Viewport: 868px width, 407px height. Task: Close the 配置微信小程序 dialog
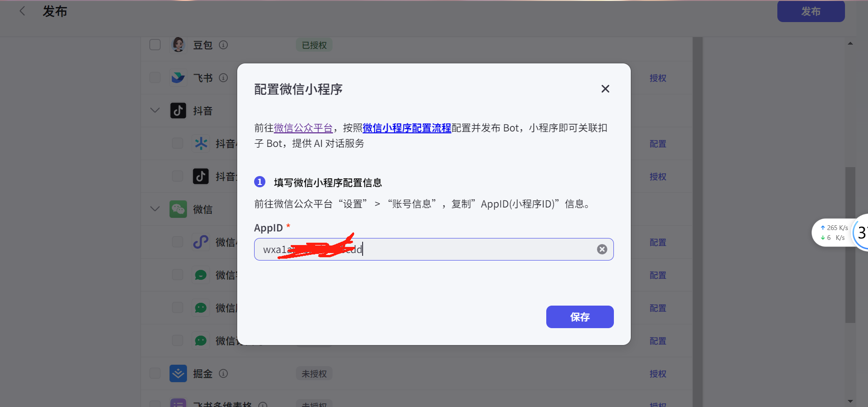tap(605, 89)
